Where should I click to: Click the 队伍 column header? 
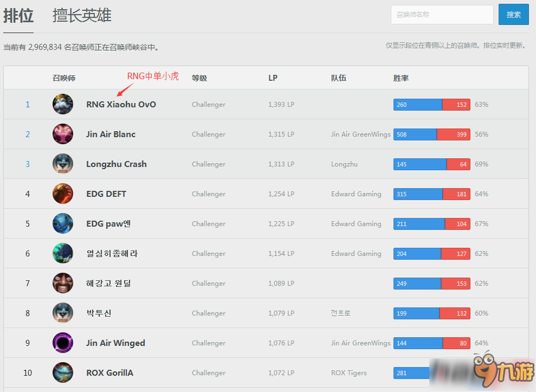[x=338, y=78]
